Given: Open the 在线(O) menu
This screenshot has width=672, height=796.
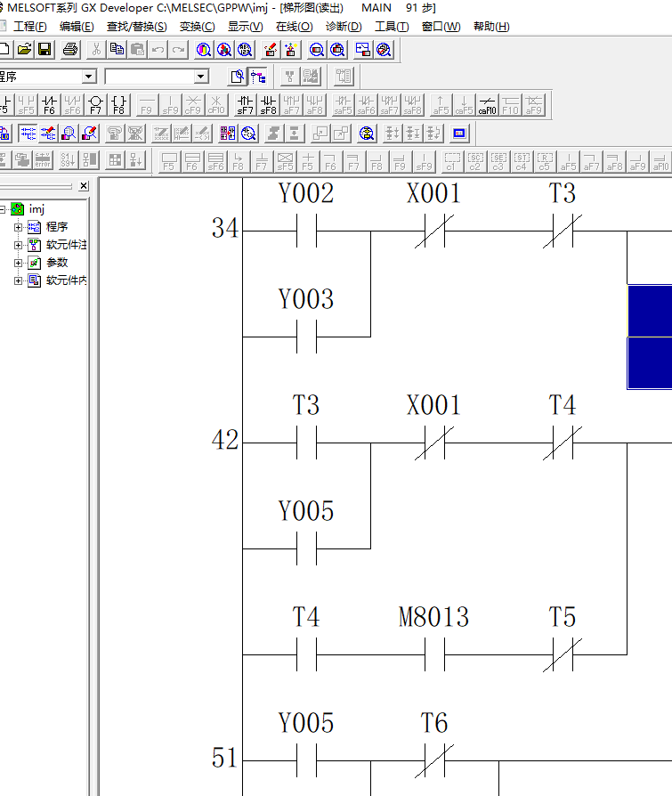Looking at the screenshot, I should pos(295,27).
